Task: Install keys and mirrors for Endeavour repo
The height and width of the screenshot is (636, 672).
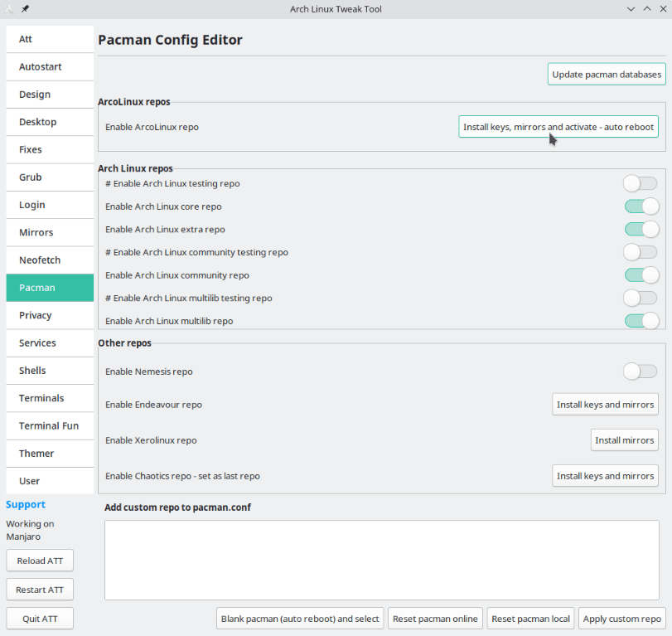Action: 605,405
